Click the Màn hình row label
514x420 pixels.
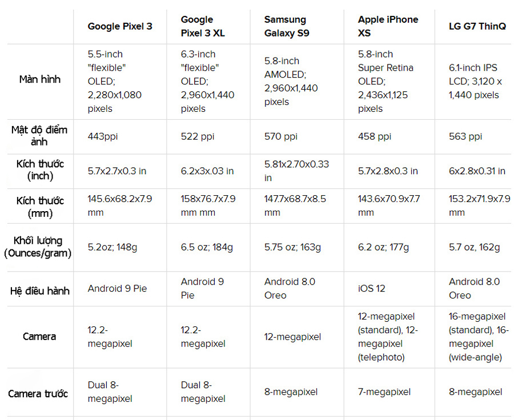point(39,79)
